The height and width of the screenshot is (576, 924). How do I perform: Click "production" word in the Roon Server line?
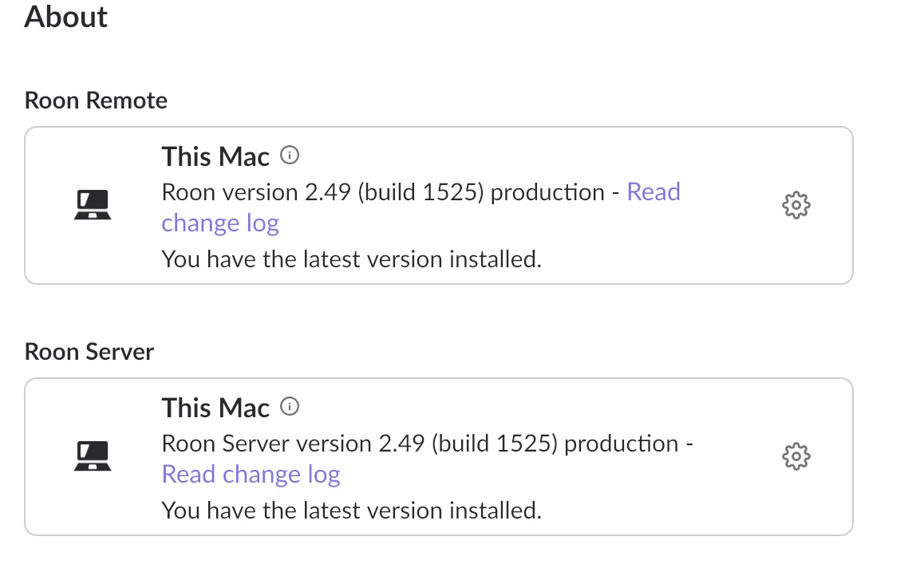622,444
